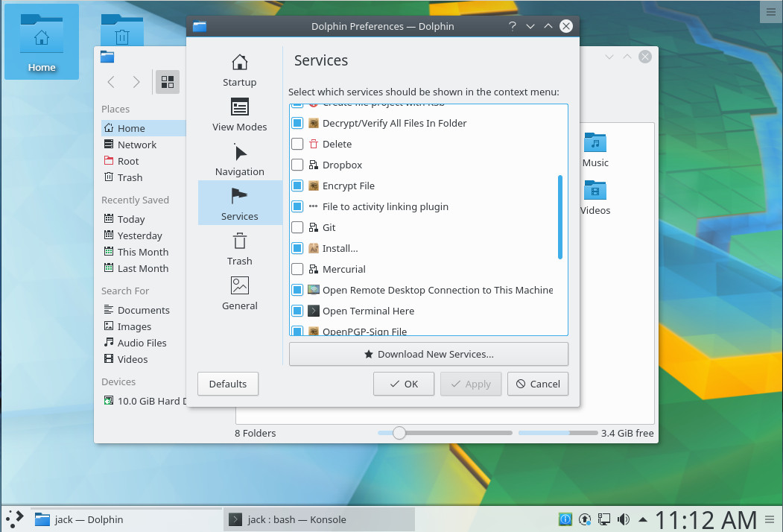Select the Trash settings page
783x532 pixels.
pyautogui.click(x=239, y=248)
